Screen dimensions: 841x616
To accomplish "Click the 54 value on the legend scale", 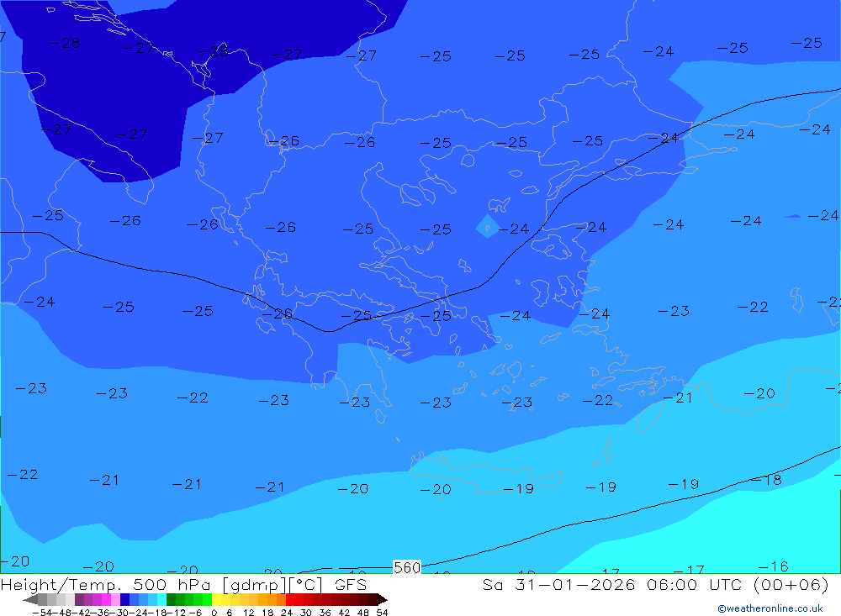I will click(x=382, y=613).
